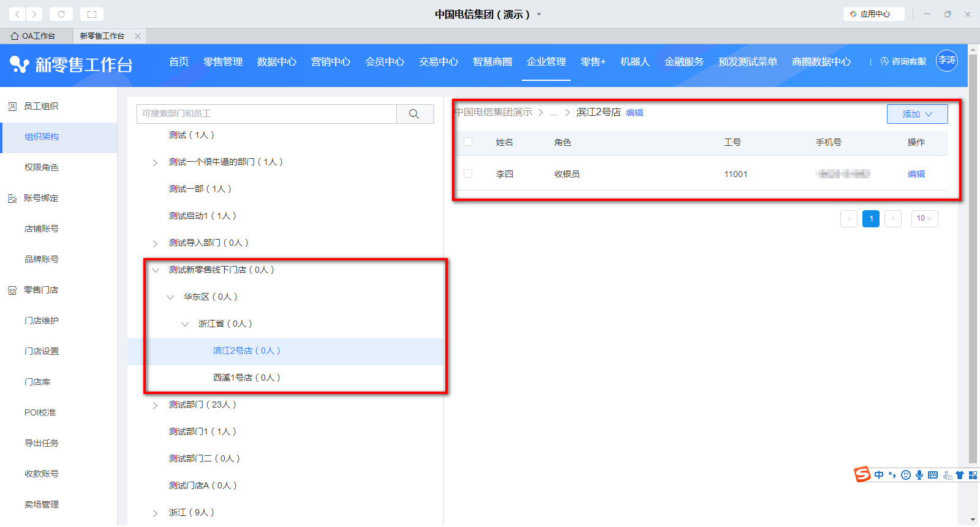Open 应用中心 app center button
This screenshot has height=527, width=980.
[x=874, y=14]
